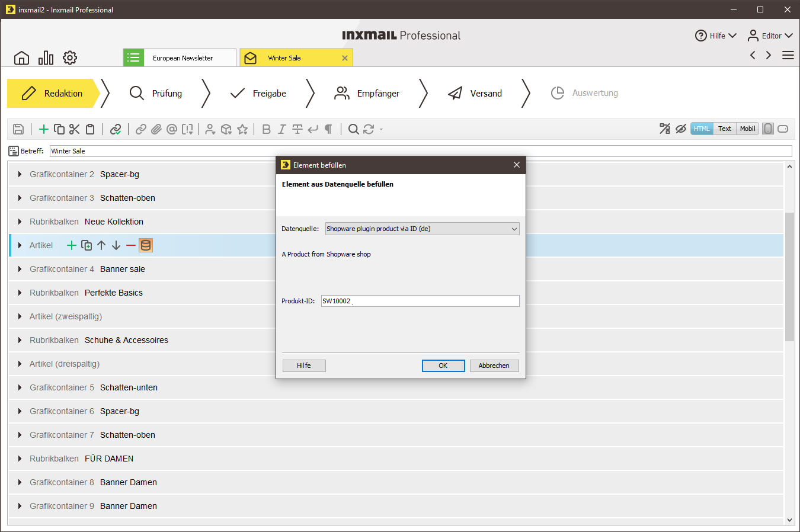Click the scissors cut icon
800x532 pixels.
click(75, 129)
